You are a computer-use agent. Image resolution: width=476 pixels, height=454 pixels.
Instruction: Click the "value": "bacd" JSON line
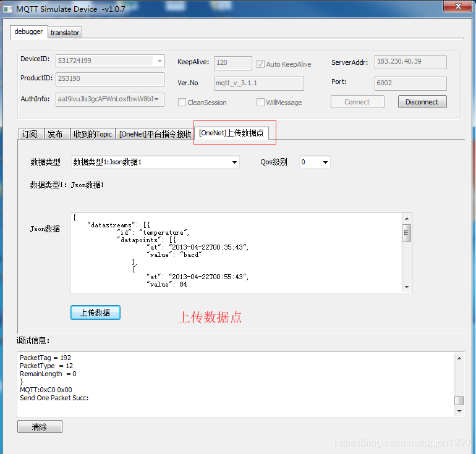174,254
